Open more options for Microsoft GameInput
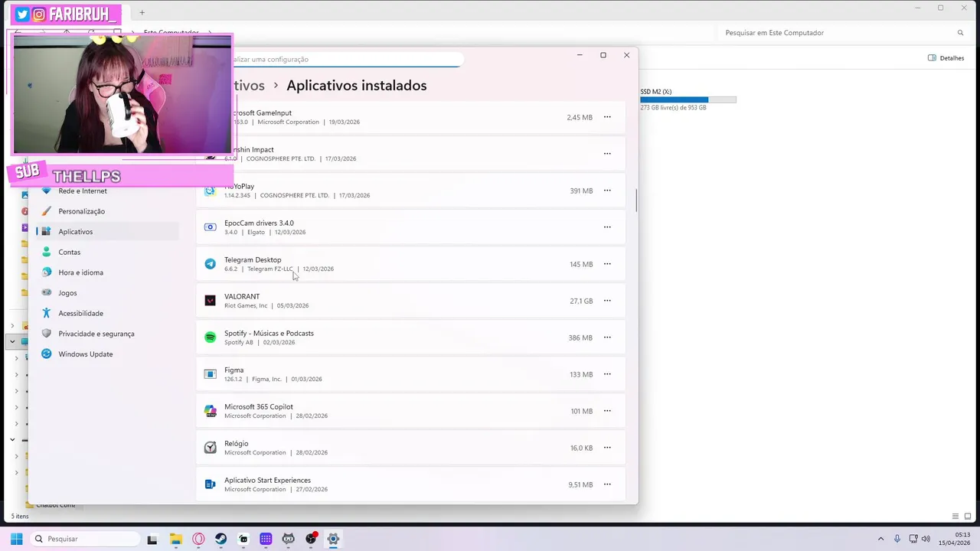 pos(607,117)
